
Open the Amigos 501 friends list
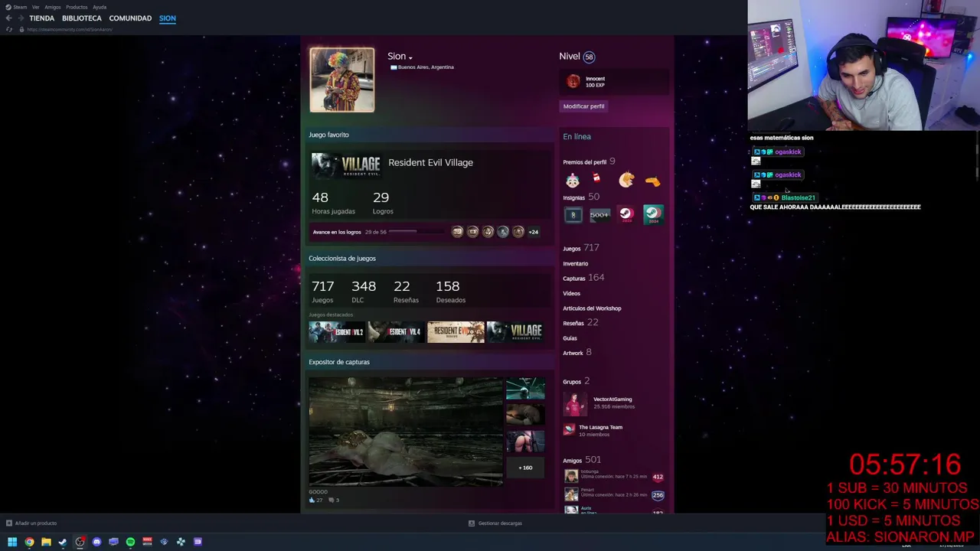coord(582,460)
